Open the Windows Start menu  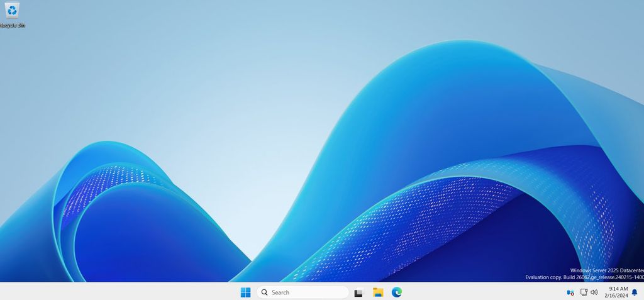pos(245,292)
